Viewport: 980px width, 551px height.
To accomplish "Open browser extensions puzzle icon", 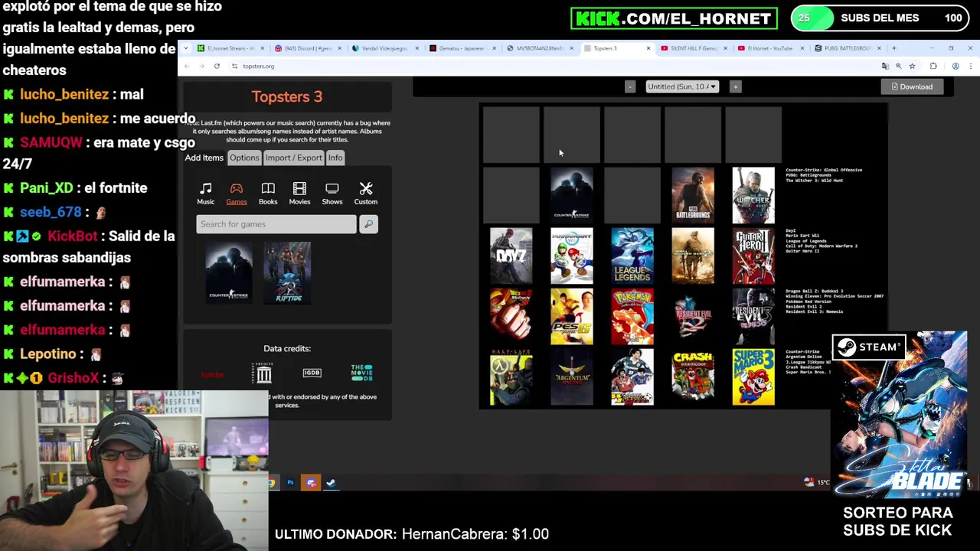I will [933, 66].
